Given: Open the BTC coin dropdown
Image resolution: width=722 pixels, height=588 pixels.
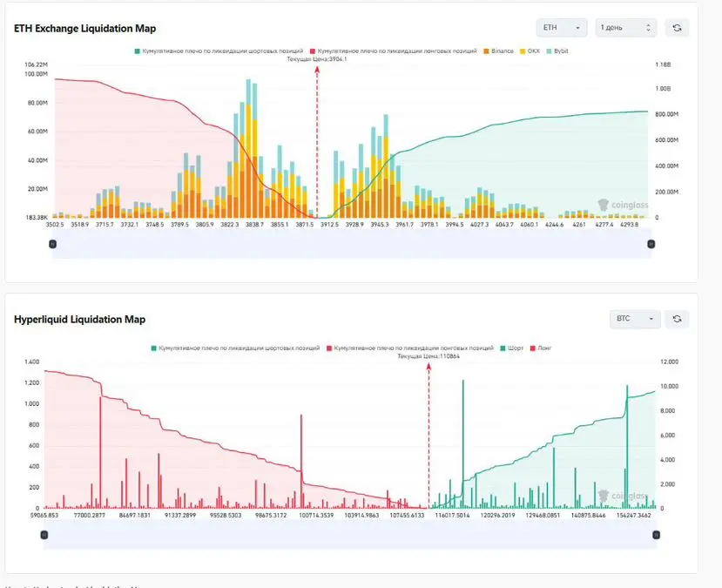Looking at the screenshot, I should pos(635,319).
